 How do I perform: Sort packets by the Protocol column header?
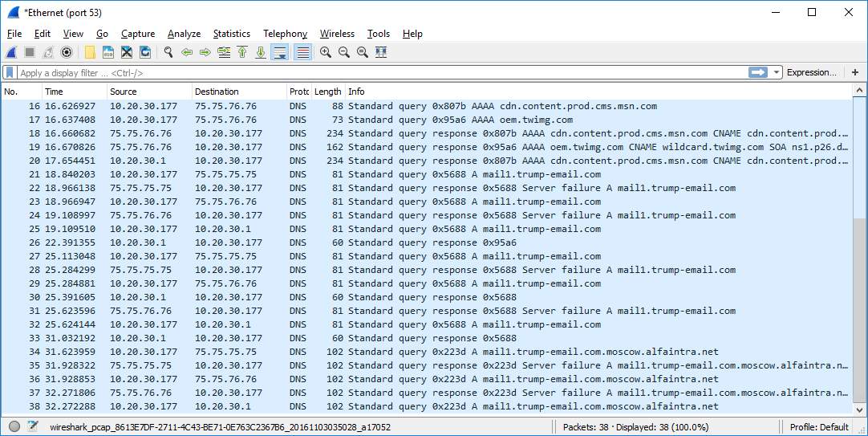299,92
